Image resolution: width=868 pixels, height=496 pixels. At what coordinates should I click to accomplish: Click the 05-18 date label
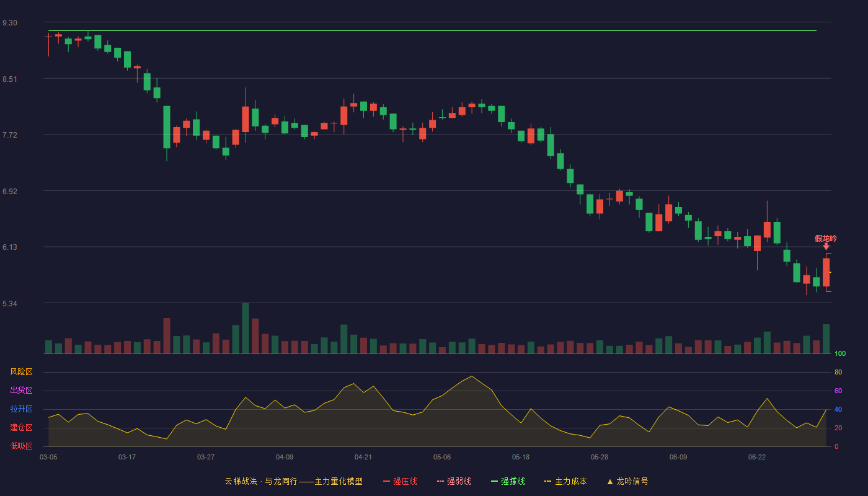point(521,457)
